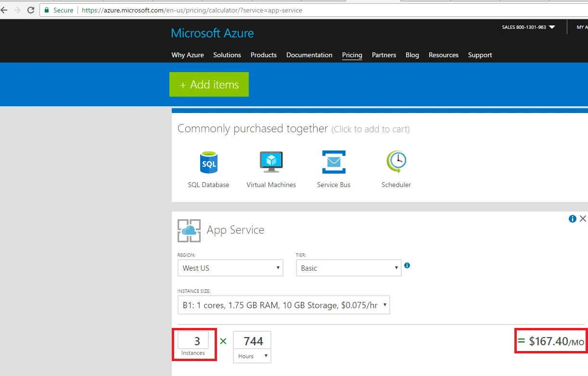Viewport: 588px width, 376px height.
Task: Open the Hours unit dropdown
Action: point(252,356)
